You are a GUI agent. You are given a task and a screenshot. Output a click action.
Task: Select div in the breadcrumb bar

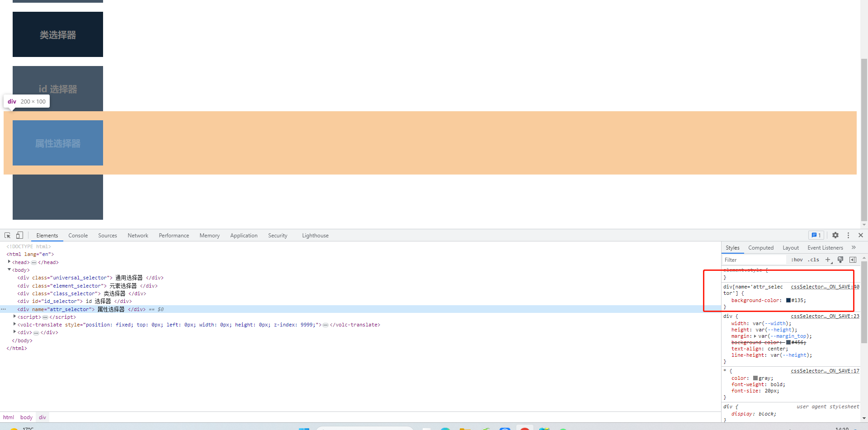(x=42, y=417)
